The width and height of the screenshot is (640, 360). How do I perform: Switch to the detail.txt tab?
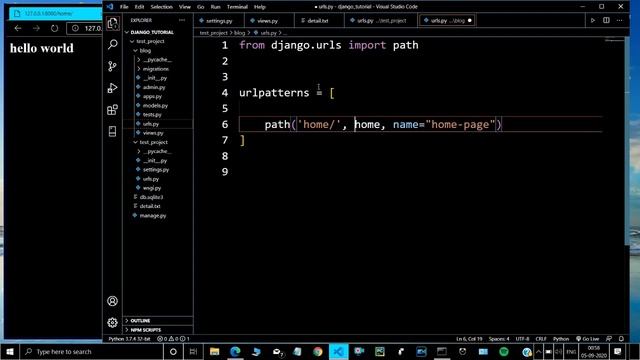tap(318, 20)
